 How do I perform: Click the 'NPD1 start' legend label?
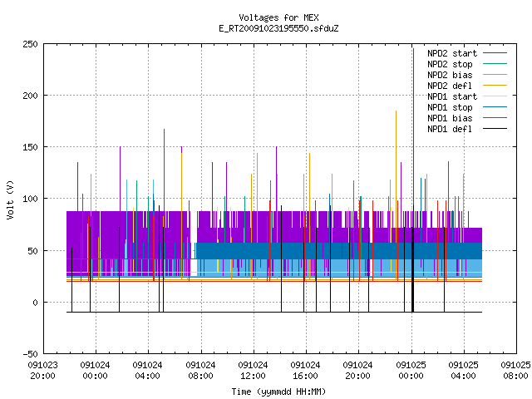(452, 96)
